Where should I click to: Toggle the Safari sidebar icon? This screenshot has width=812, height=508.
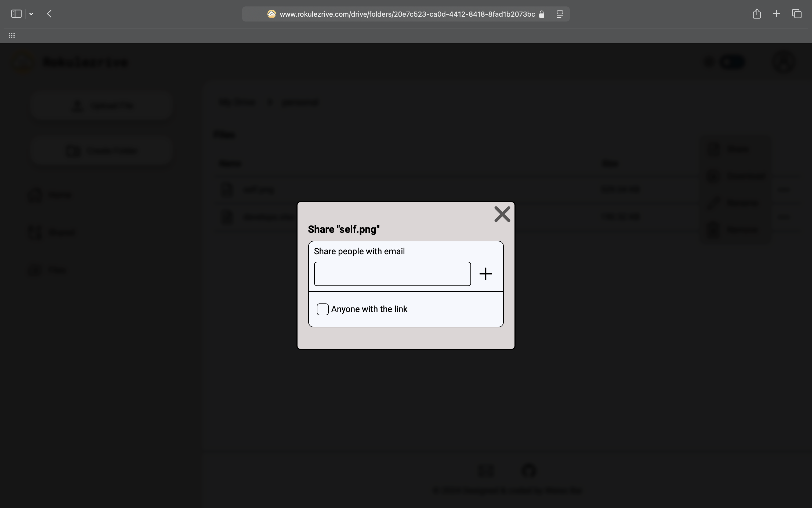[16, 14]
